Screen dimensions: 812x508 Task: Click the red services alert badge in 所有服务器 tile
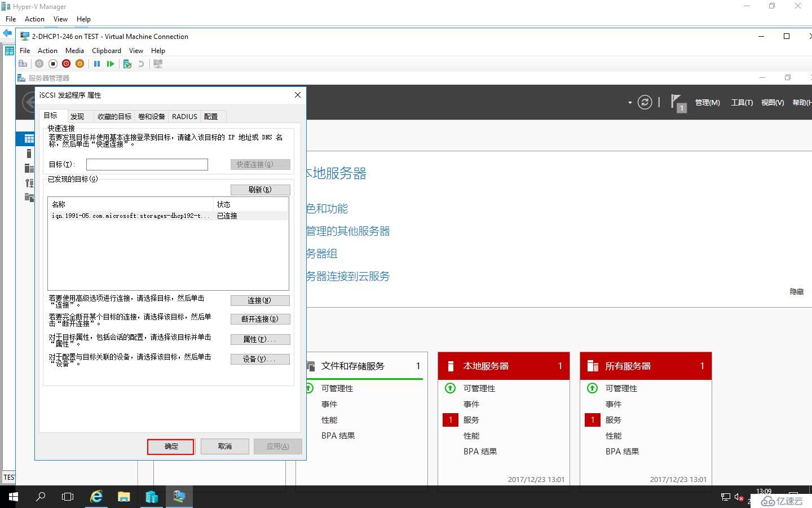[x=593, y=420]
